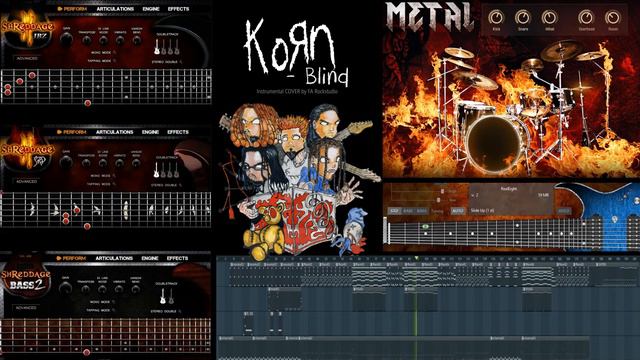Click the Overhead knob in Metal drums
Viewport: 640px width, 360px height.
coord(586,18)
